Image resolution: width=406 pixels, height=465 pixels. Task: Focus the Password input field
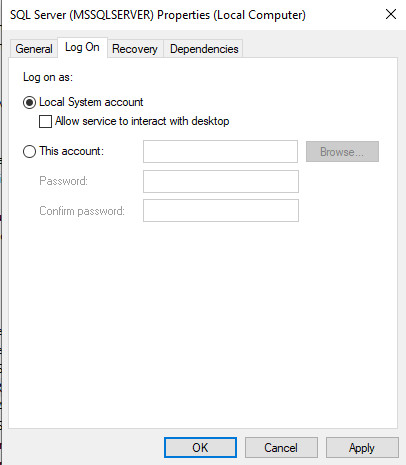coord(221,181)
